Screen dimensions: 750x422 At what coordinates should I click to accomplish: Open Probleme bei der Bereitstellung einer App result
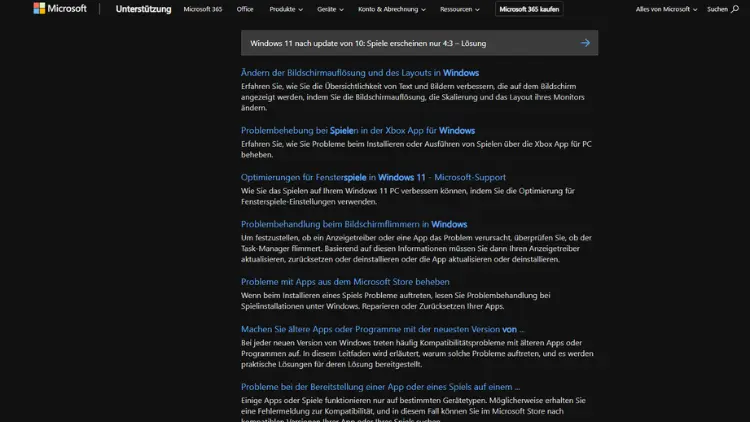(x=380, y=387)
